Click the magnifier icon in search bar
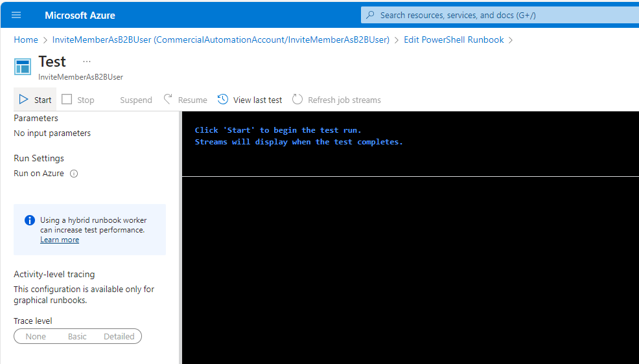639x364 pixels. (x=370, y=15)
